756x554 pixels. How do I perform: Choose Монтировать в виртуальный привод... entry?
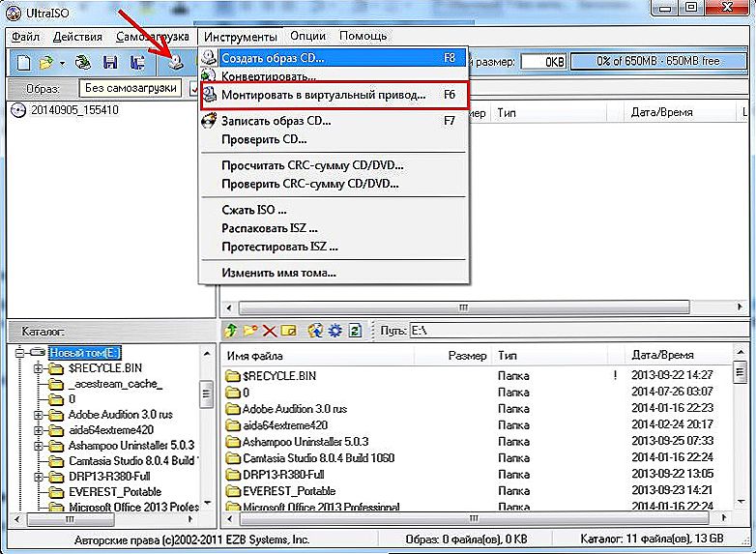click(x=334, y=95)
